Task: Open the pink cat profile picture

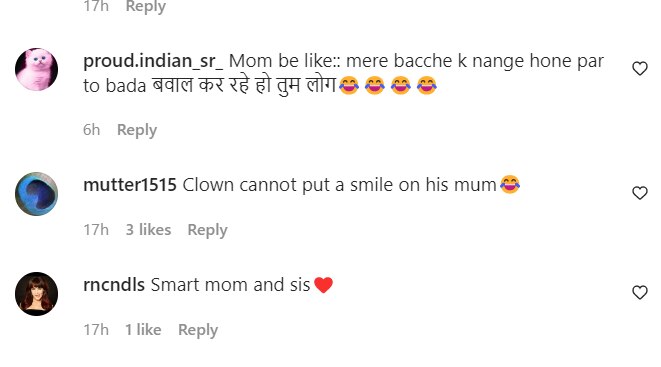Action: click(36, 69)
